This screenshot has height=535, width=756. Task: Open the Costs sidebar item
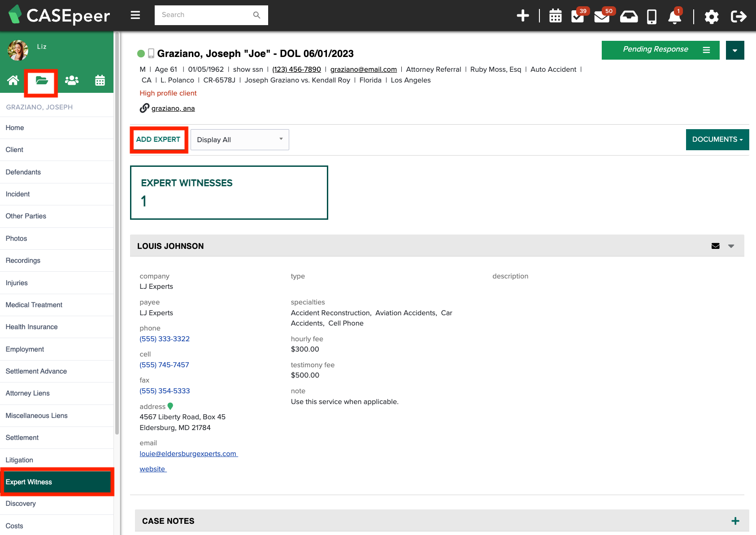56,526
